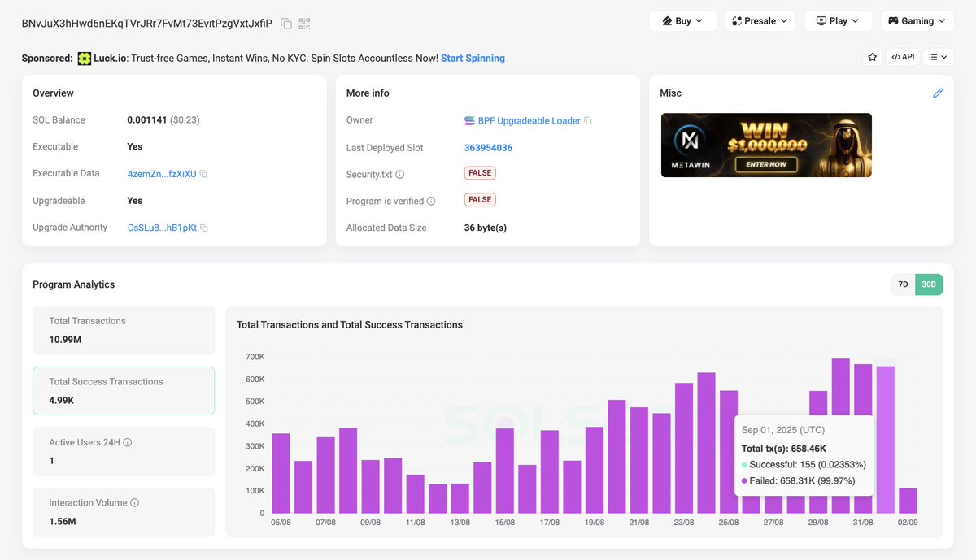The height and width of the screenshot is (560, 976).
Task: Open the MetaWin $1,000,000 banner ad
Action: click(x=766, y=145)
